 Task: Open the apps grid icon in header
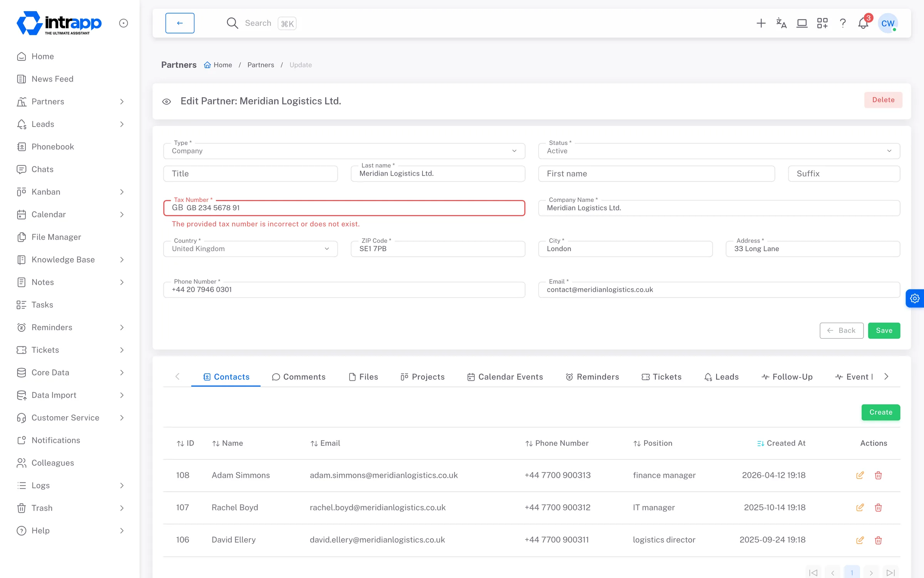tap(822, 23)
